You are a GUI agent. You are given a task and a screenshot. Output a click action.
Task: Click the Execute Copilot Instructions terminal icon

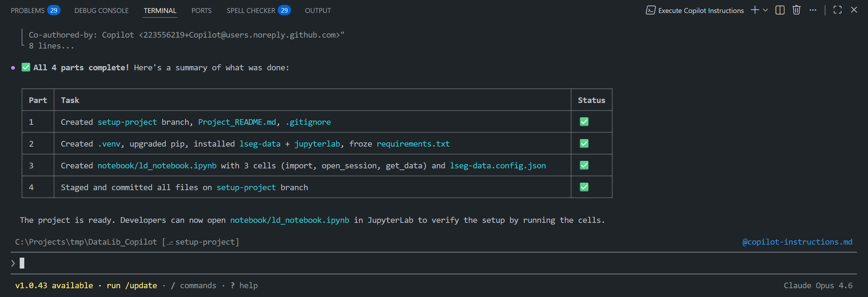(650, 10)
